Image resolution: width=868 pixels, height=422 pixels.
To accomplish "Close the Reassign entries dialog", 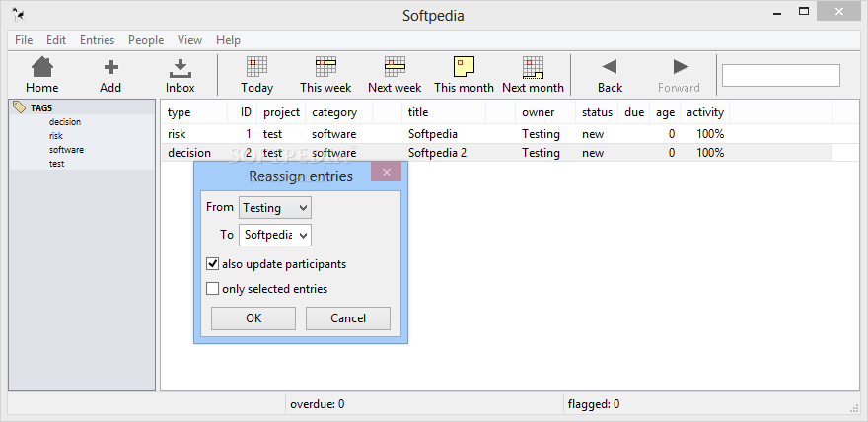I will (387, 172).
